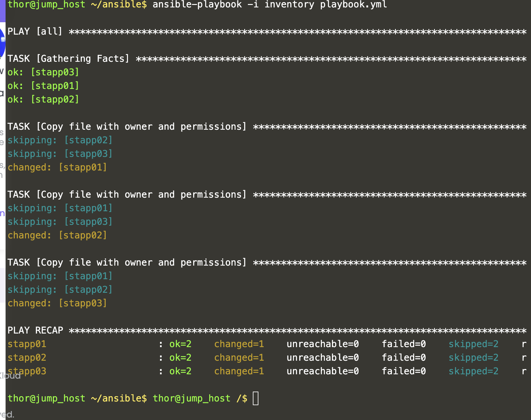The image size is (531, 420).
Task: Click the 'ok: [stapp02]' output line
Action: click(x=43, y=99)
